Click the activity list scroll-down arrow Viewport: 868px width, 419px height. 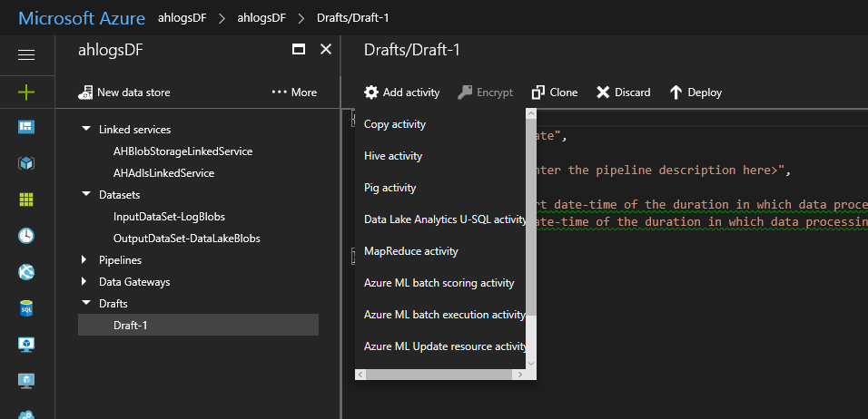(531, 364)
